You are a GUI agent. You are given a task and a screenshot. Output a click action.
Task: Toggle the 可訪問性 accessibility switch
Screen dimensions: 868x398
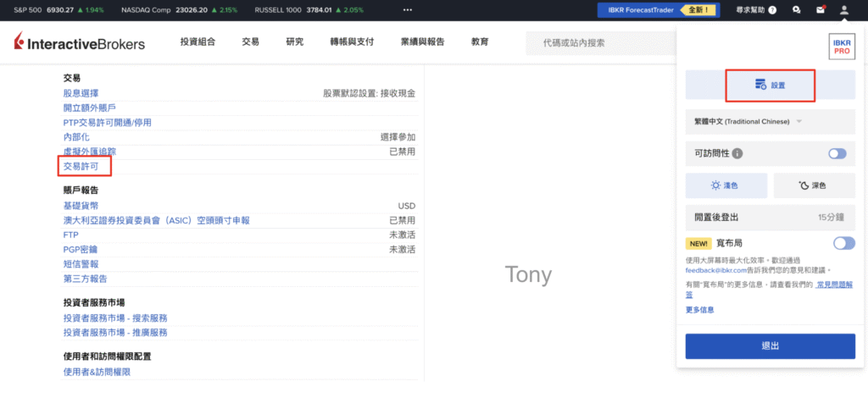point(837,153)
